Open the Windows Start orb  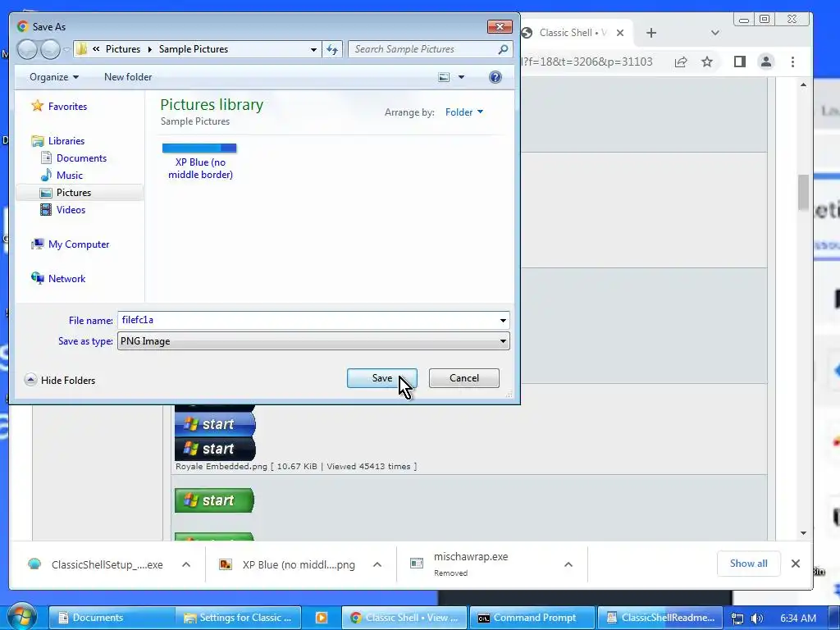(22, 617)
